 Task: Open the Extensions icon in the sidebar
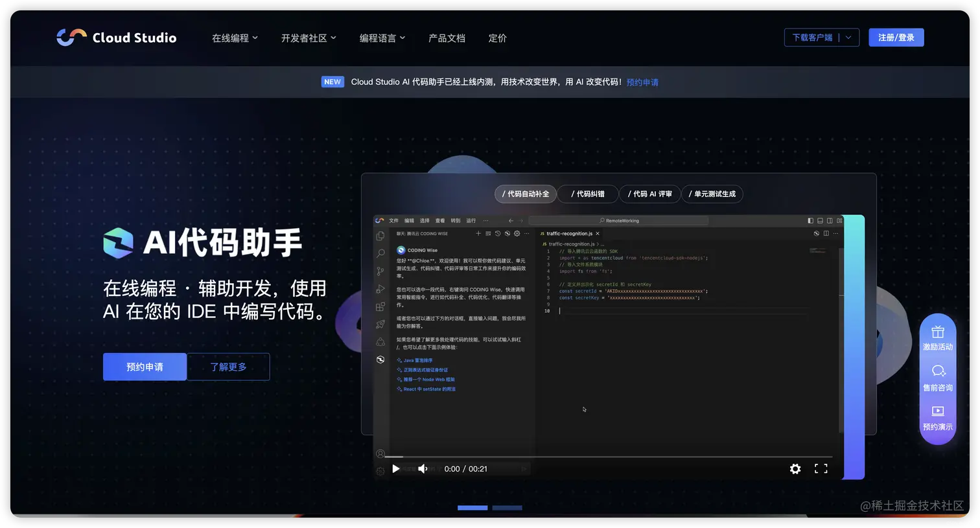coord(380,307)
